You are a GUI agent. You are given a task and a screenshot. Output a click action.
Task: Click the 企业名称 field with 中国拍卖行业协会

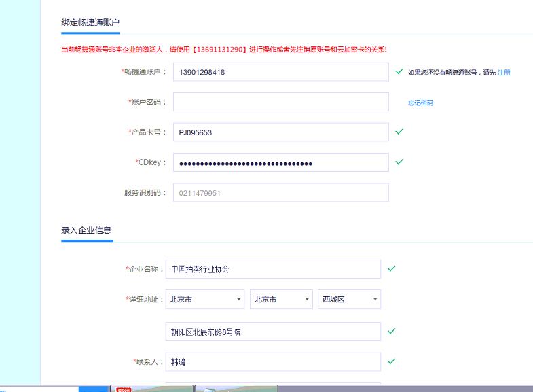click(x=273, y=269)
